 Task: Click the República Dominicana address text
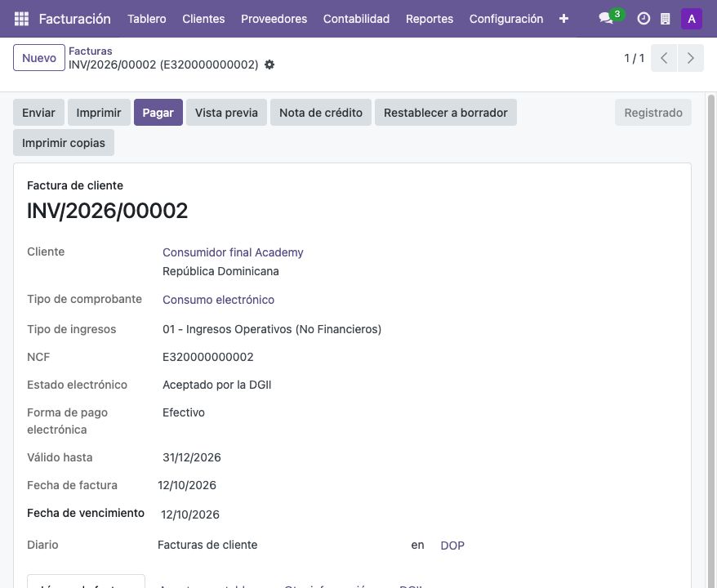coord(220,271)
